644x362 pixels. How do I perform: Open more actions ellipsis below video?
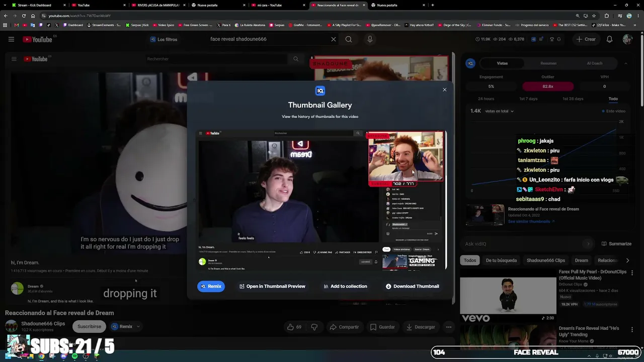pyautogui.click(x=449, y=327)
